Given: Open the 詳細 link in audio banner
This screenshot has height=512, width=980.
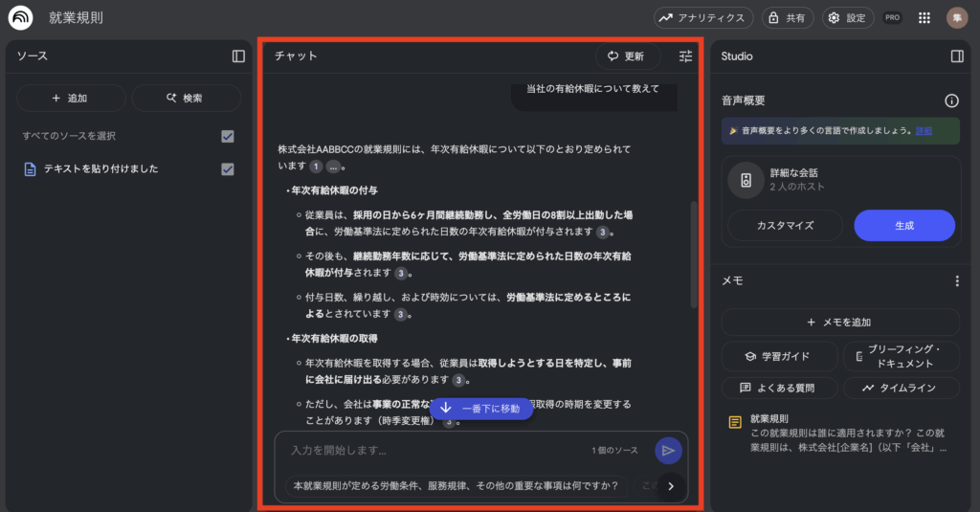Looking at the screenshot, I should tap(924, 131).
